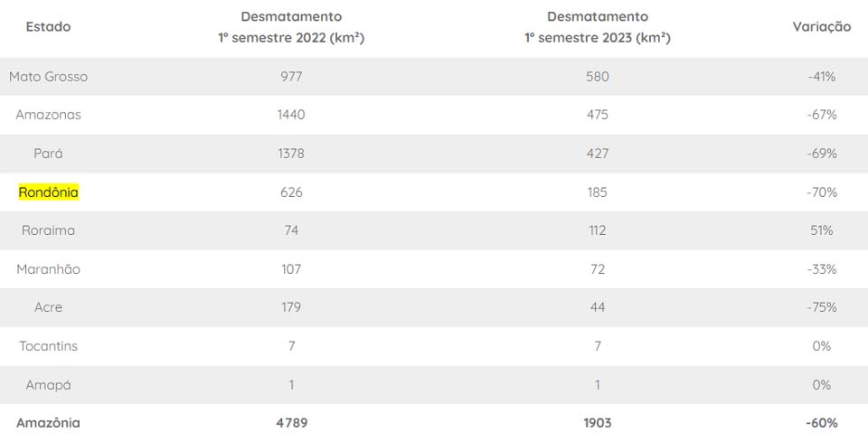Click the Amazonas state cell
The image size is (868, 441).
click(x=49, y=116)
